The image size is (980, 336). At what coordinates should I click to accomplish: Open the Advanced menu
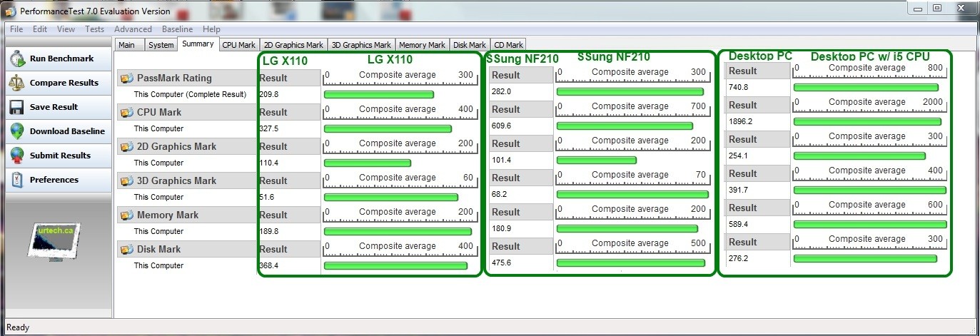pos(133,29)
